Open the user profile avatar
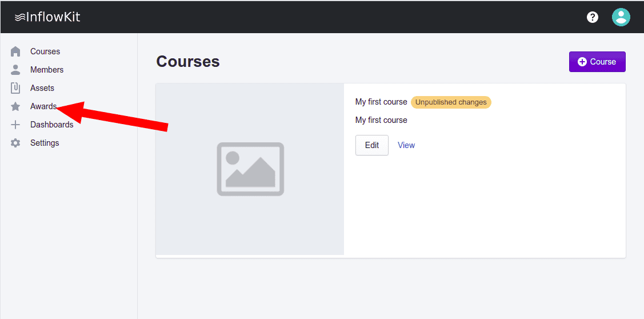 point(621,17)
